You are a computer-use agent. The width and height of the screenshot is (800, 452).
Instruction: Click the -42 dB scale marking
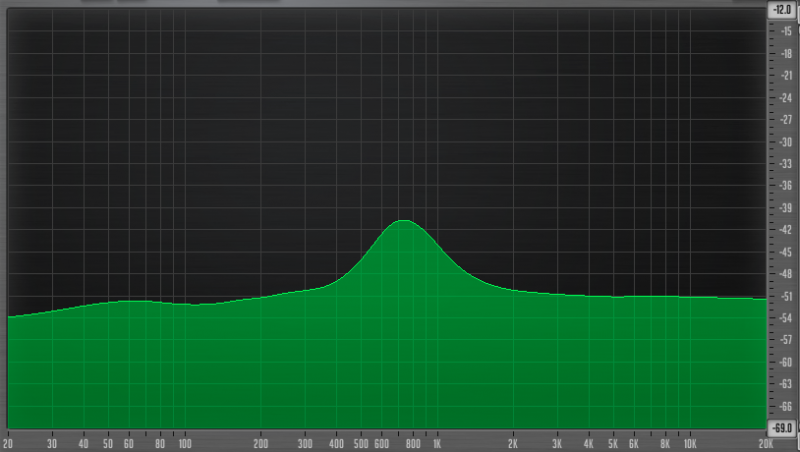pos(786,230)
